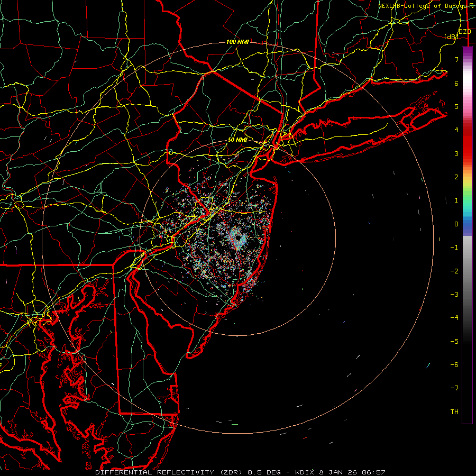Viewport: 476px width, 476px height.
Task: Pick the red section of the color bar
Action: tap(467, 143)
